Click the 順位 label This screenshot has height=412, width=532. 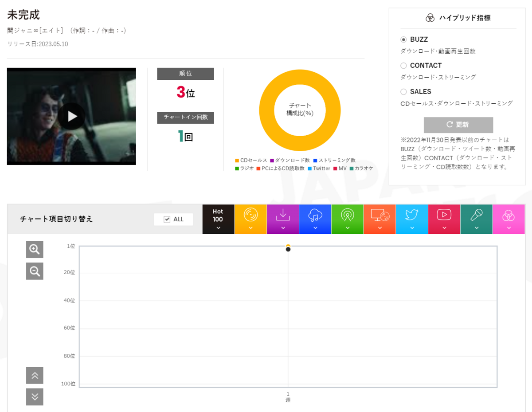coord(185,74)
